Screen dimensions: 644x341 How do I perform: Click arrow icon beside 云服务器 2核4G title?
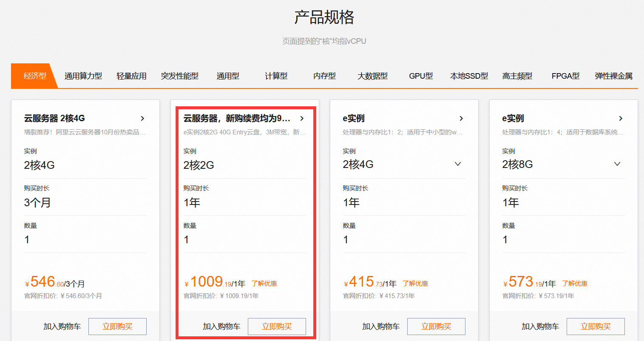tap(142, 119)
